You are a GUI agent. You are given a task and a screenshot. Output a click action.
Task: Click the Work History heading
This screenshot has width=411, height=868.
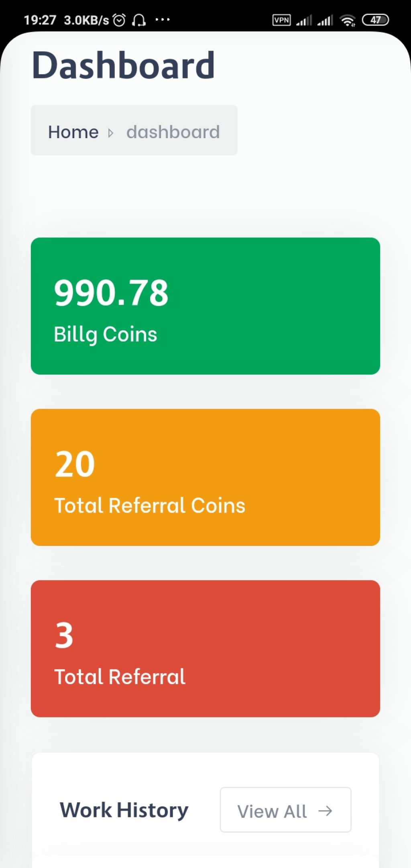(124, 810)
